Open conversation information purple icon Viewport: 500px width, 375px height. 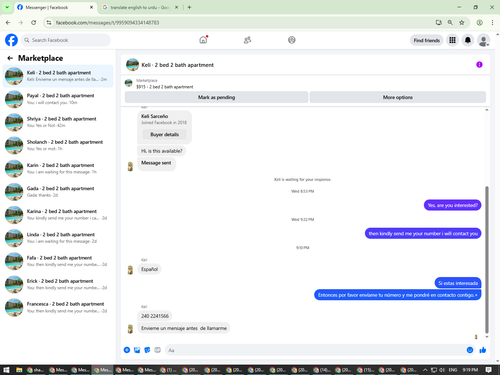tap(479, 65)
